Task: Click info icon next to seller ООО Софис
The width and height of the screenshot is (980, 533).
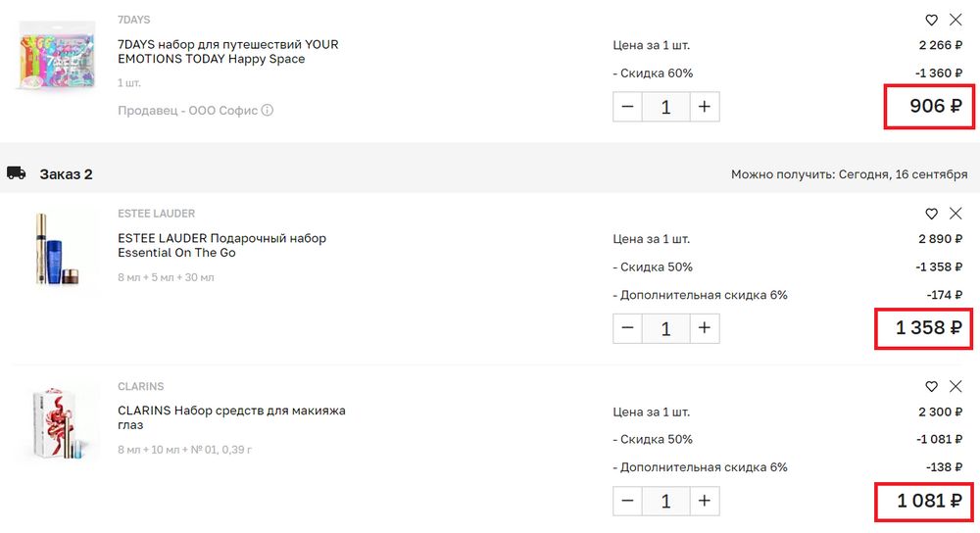Action: point(268,111)
